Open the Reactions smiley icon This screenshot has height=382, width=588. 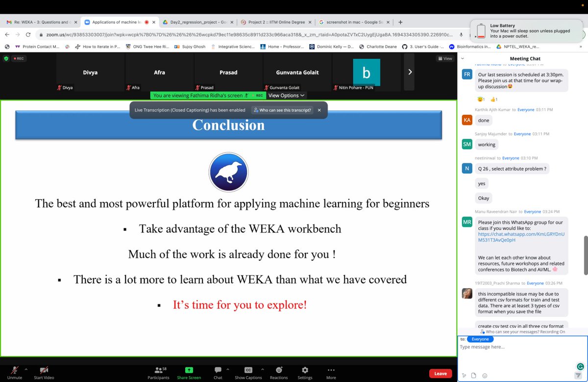[279, 370]
